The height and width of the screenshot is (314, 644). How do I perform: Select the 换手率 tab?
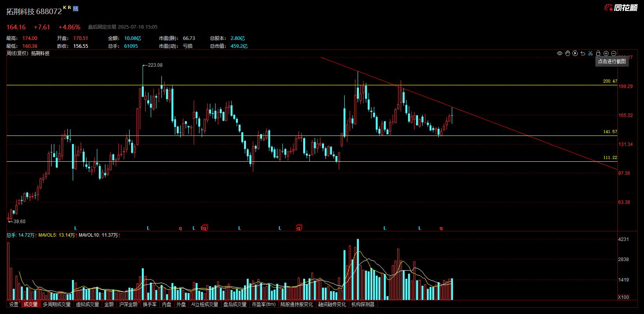[x=150, y=304]
